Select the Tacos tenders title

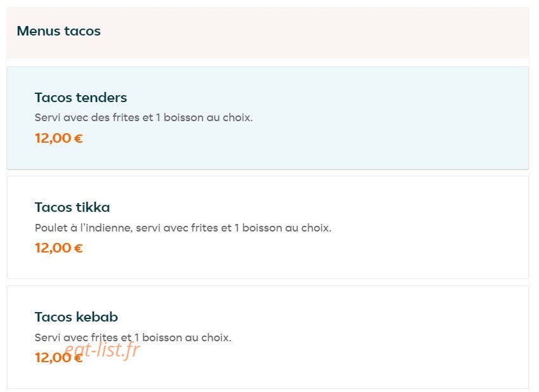pyautogui.click(x=81, y=98)
